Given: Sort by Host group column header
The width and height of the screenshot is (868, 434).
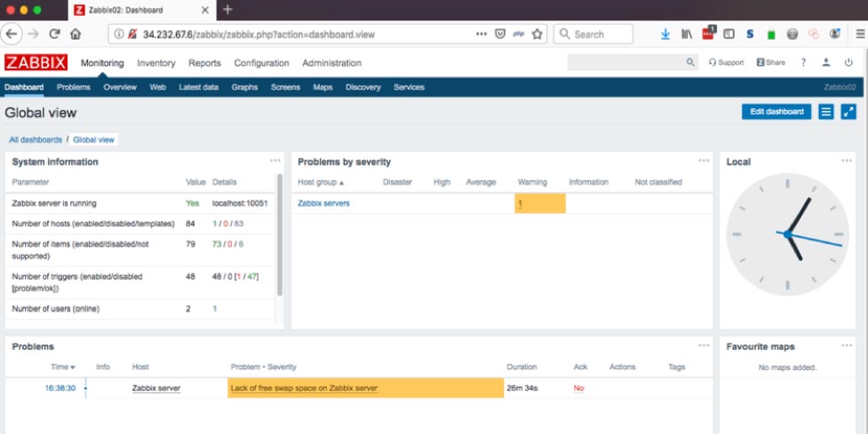Looking at the screenshot, I should click(x=321, y=183).
